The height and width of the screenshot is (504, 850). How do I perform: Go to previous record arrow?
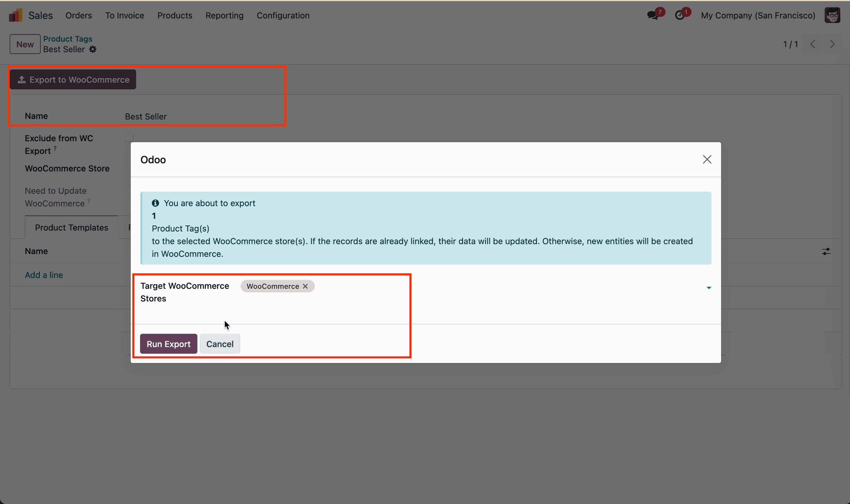(x=813, y=44)
